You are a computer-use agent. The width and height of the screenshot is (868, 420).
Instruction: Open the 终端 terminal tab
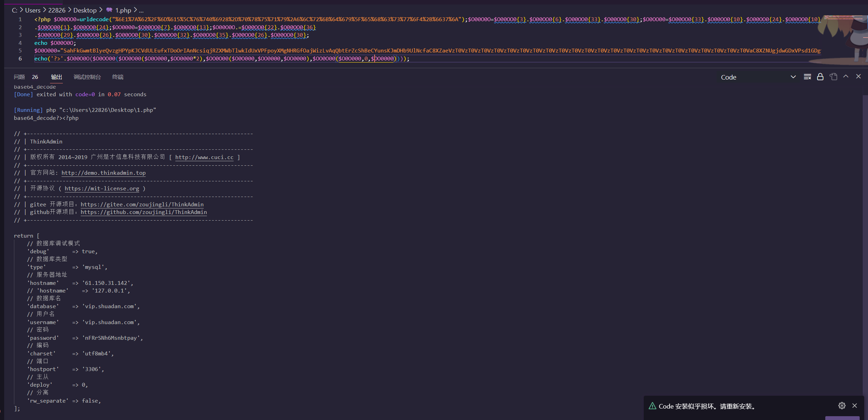click(118, 77)
